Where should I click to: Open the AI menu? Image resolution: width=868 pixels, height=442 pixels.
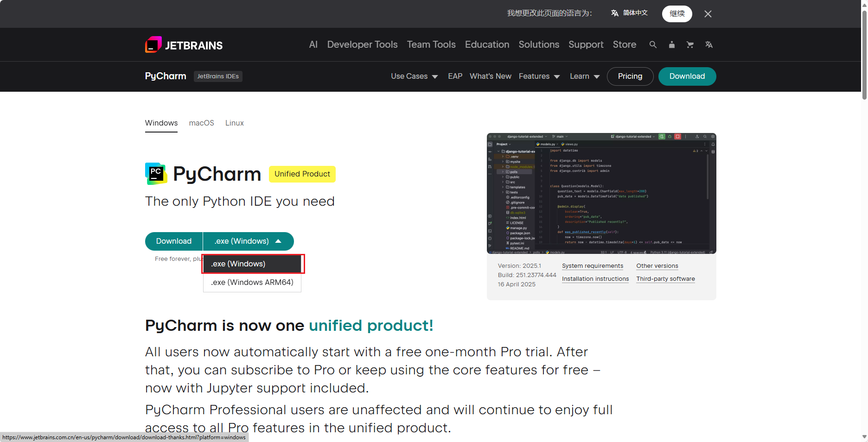point(313,44)
